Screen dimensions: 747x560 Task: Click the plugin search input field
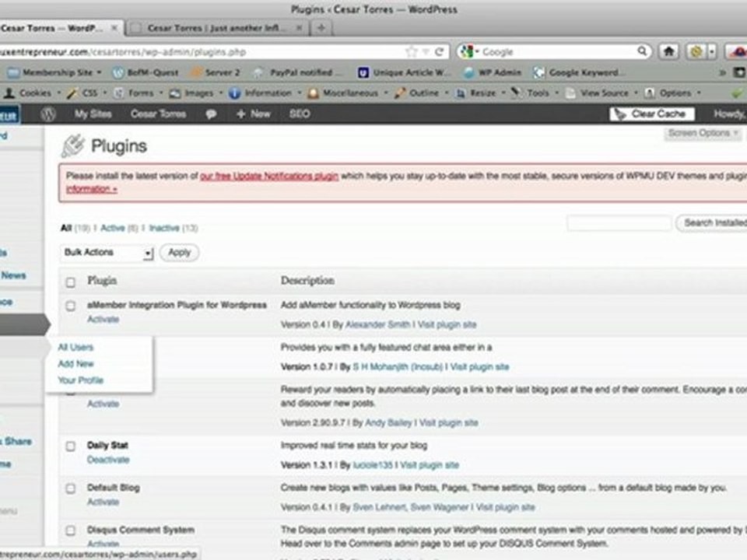tap(619, 223)
